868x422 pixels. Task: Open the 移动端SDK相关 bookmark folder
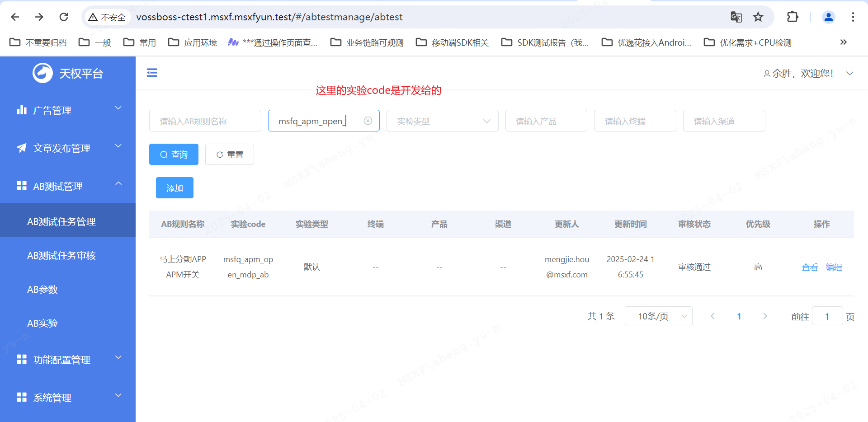tap(452, 42)
